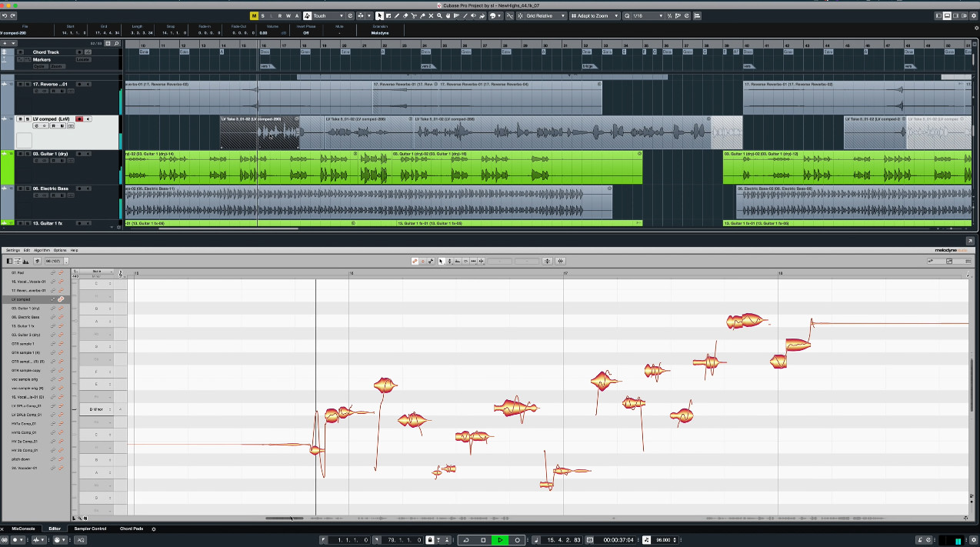Image resolution: width=980 pixels, height=547 pixels.
Task: Click the D Minor key label
Action: coord(96,409)
